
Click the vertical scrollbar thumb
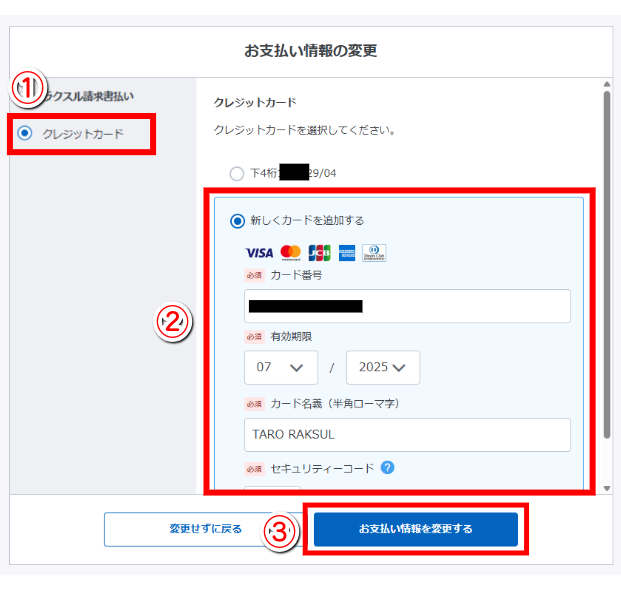click(x=605, y=260)
